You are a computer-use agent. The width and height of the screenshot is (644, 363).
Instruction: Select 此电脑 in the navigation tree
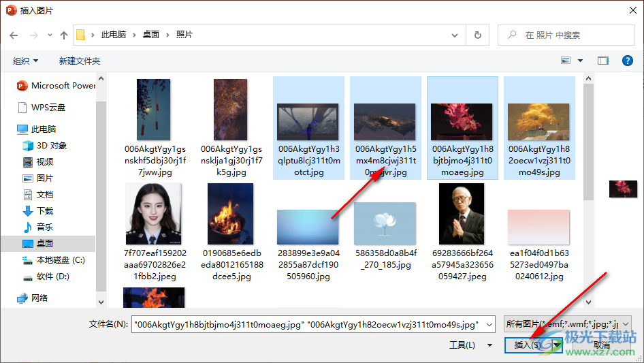coord(36,129)
